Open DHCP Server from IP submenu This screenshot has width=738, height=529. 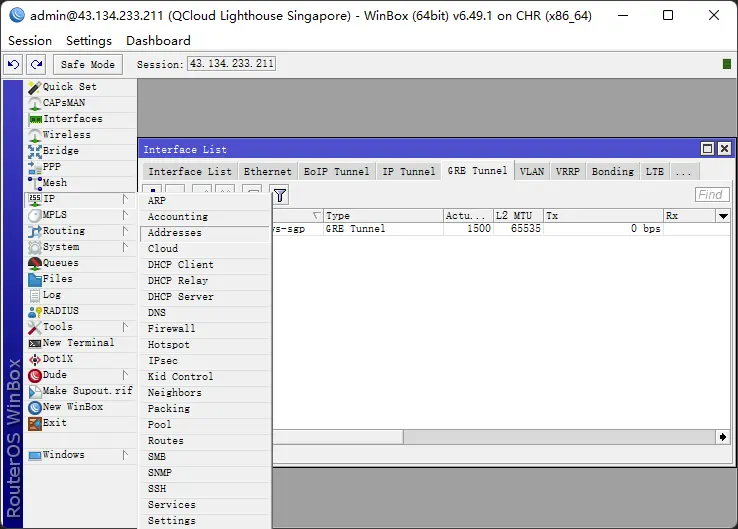[206, 297]
